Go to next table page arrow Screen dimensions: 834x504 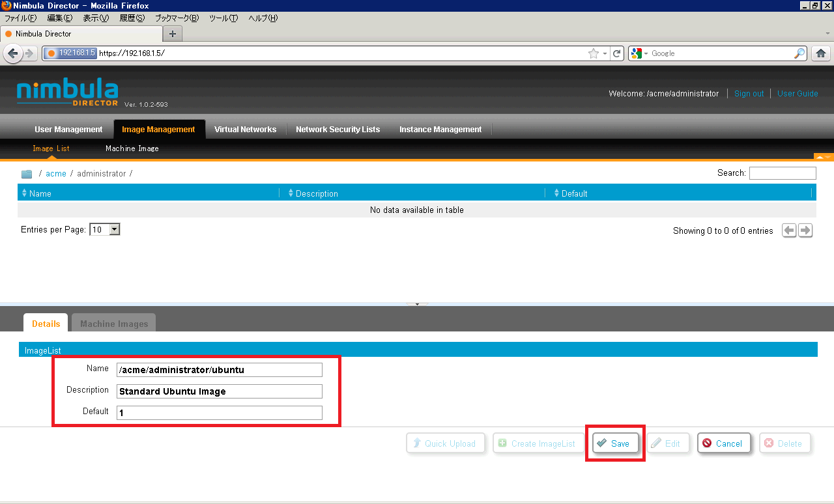tap(805, 231)
